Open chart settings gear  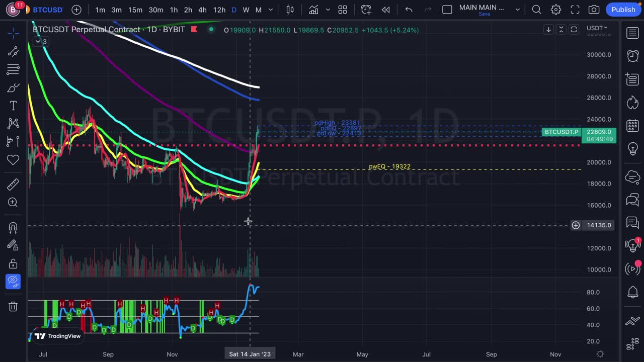click(x=556, y=10)
